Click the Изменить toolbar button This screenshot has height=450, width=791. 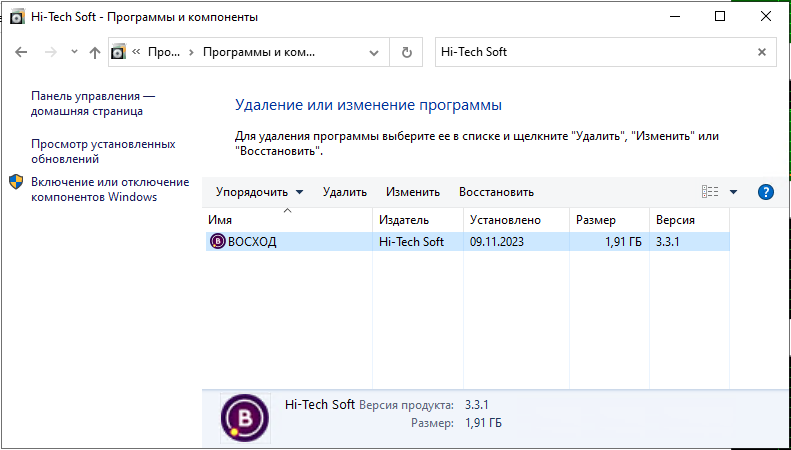coord(413,192)
